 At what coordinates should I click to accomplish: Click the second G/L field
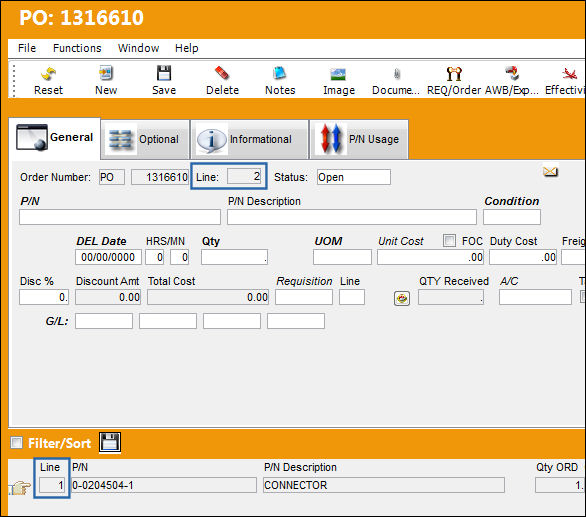tap(168, 321)
